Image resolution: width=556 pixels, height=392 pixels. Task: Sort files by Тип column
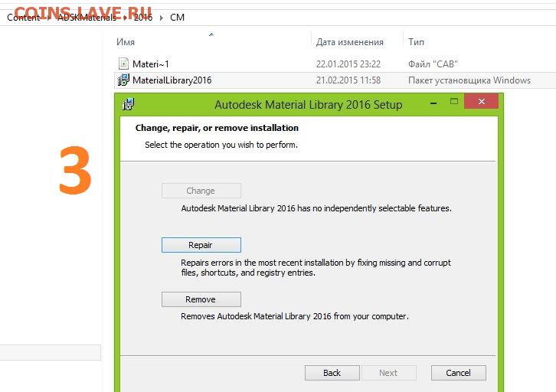click(x=416, y=42)
